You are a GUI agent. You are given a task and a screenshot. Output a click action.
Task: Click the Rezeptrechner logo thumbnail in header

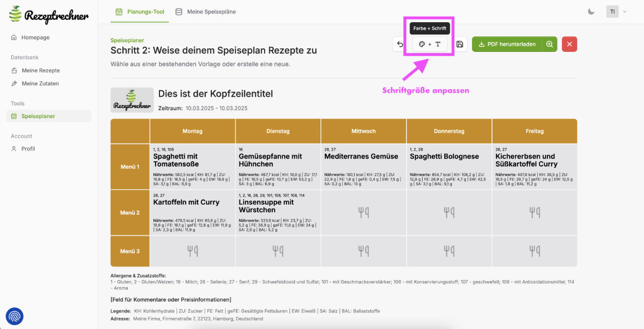(132, 100)
